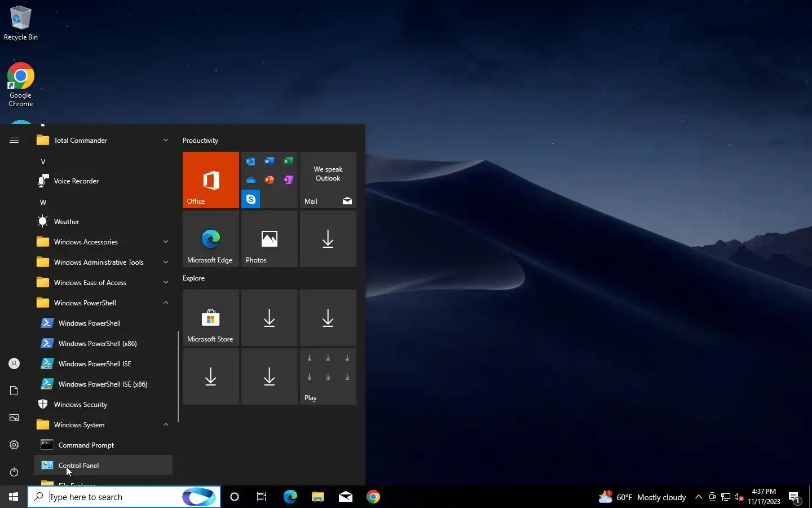
Task: Launch the Weather app
Action: [103, 221]
